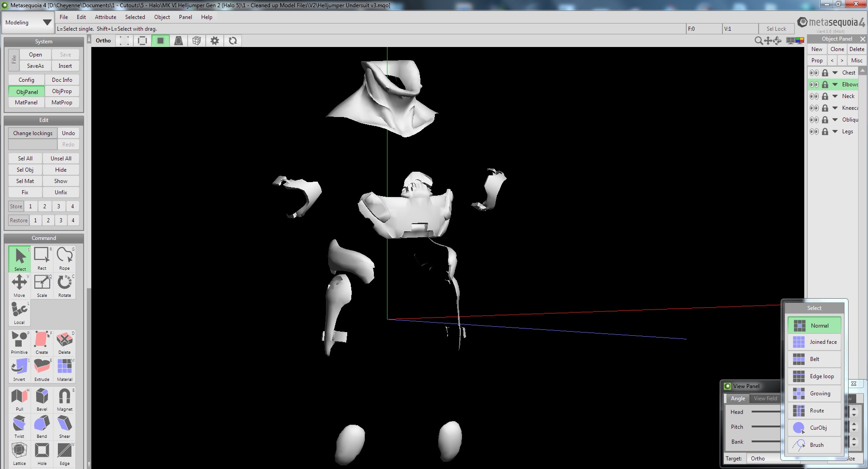Adjust the Head angle slider
Screen dimensions: 868x469
[766, 412]
